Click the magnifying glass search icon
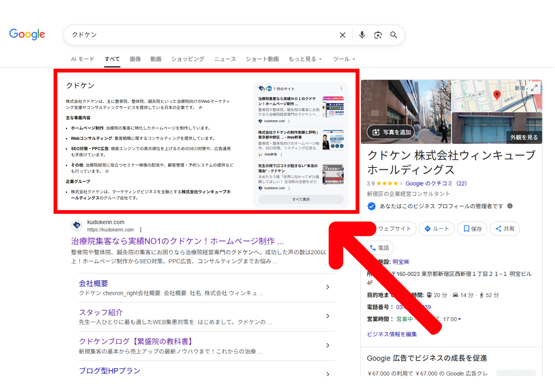555x392 pixels. pos(393,35)
